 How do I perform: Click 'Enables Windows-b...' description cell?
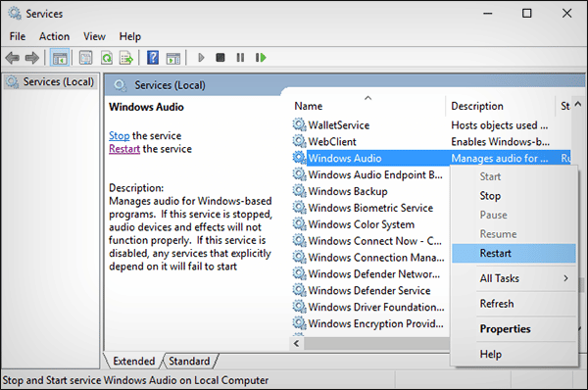click(x=500, y=141)
